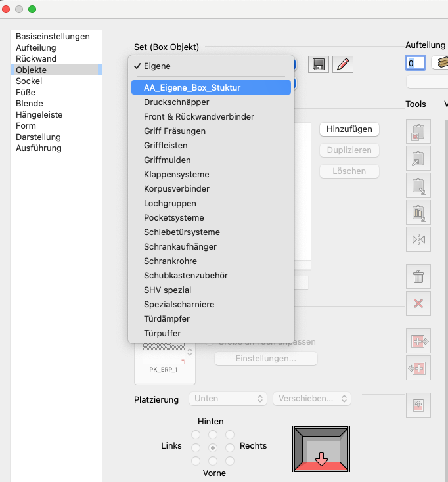Select the center placement radio button
Screen dimensions: 448x482
[212, 447]
